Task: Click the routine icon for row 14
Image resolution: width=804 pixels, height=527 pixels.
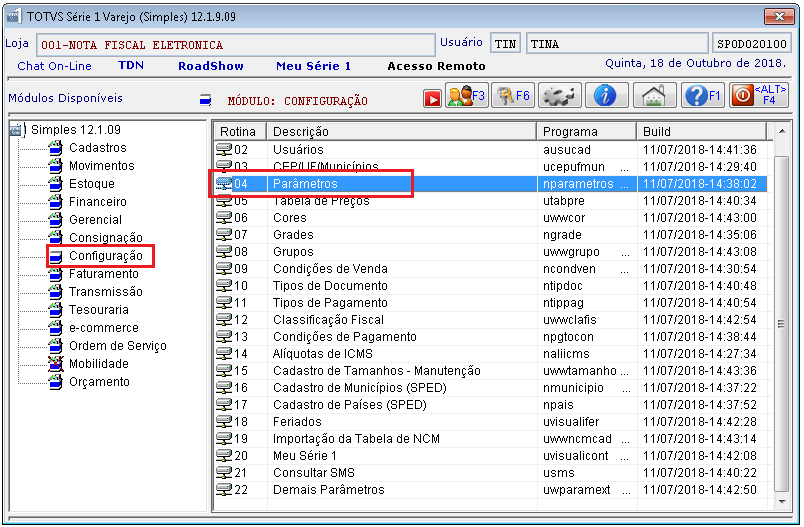Action: point(224,354)
